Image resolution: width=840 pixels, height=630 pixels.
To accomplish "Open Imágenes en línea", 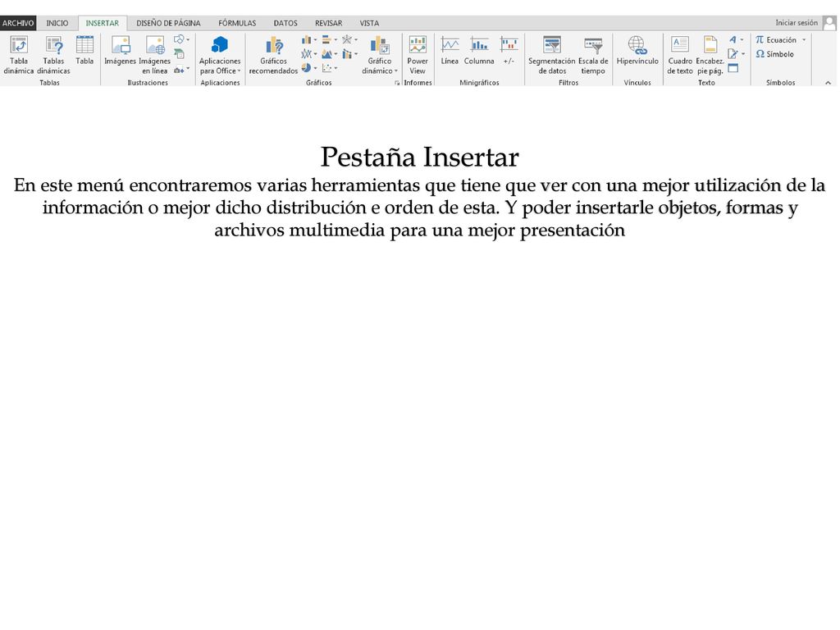I will pyautogui.click(x=155, y=55).
